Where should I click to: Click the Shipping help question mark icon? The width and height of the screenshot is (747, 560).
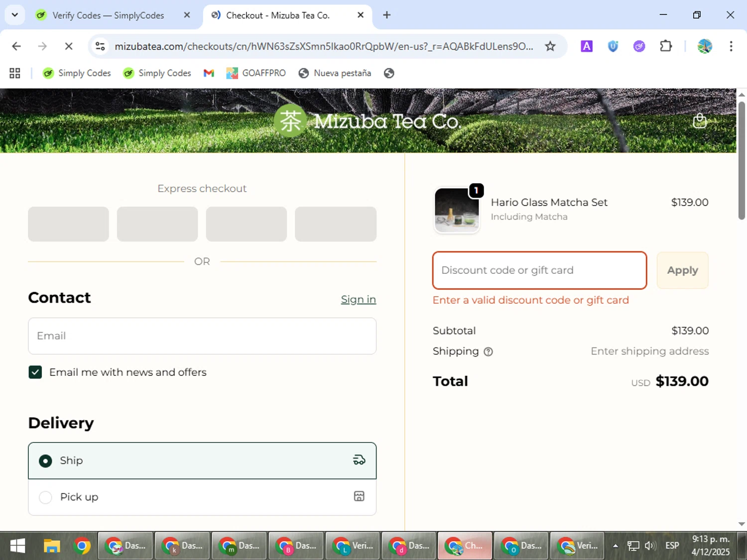point(488,352)
